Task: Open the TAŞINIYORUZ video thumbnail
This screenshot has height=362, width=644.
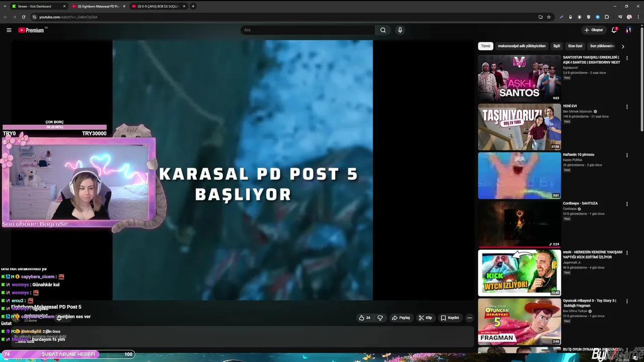Action: coord(519,127)
